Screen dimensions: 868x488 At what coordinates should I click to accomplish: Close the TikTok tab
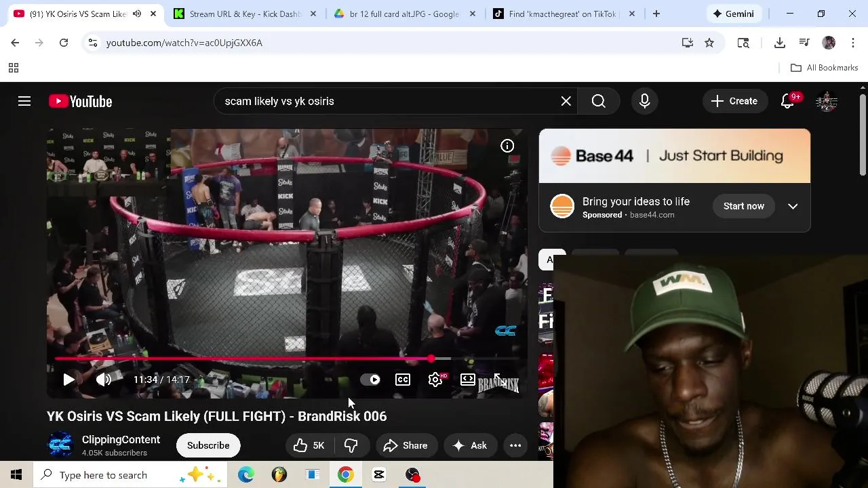point(631,14)
